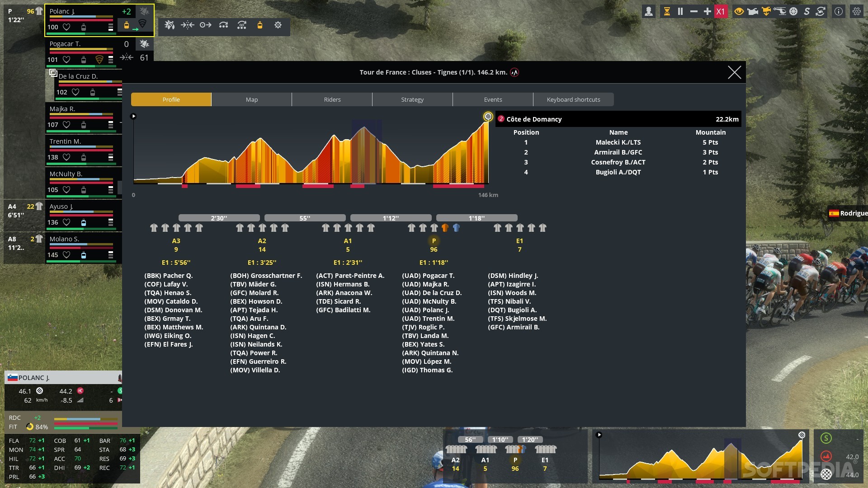The height and width of the screenshot is (488, 868).
Task: Select the follow-rider camera icon
Action: pyautogui.click(x=766, y=12)
